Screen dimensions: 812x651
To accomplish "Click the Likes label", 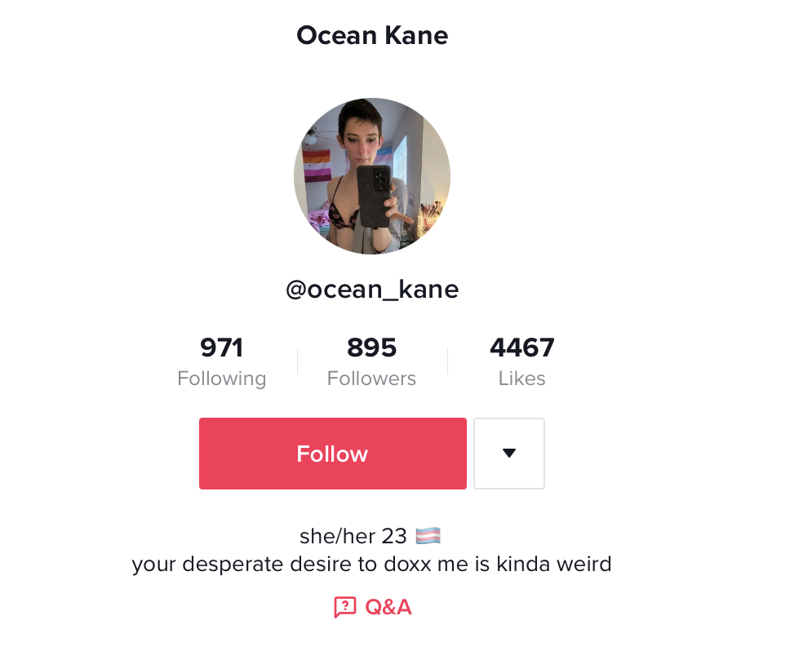I will pyautogui.click(x=522, y=379).
